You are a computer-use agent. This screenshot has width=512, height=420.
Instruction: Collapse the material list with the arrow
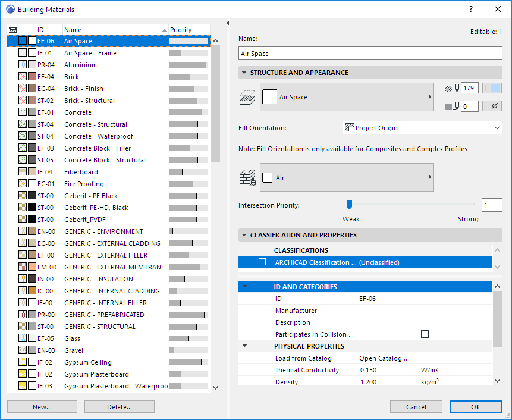point(228,23)
